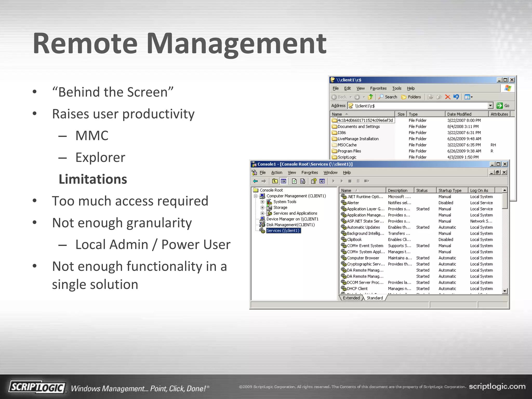This screenshot has height=399, width=532.
Task: Sort services by Log On As column
Action: pos(482,190)
